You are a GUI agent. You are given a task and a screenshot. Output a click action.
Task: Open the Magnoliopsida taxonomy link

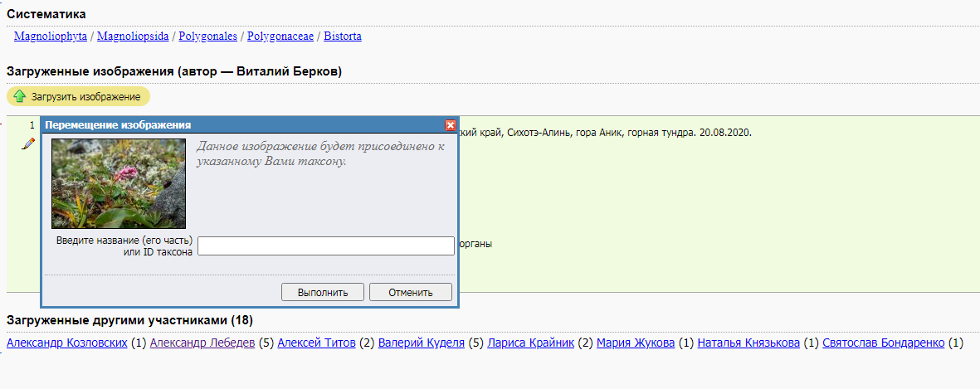coord(133,36)
